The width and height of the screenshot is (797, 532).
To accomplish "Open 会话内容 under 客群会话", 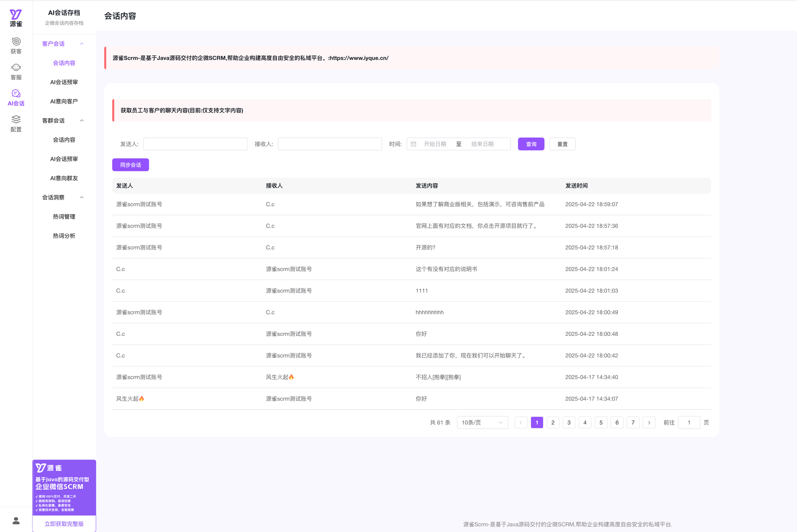I will [x=64, y=140].
